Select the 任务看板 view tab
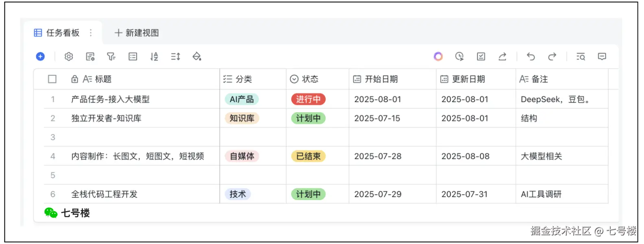644x244 pixels. (x=62, y=33)
